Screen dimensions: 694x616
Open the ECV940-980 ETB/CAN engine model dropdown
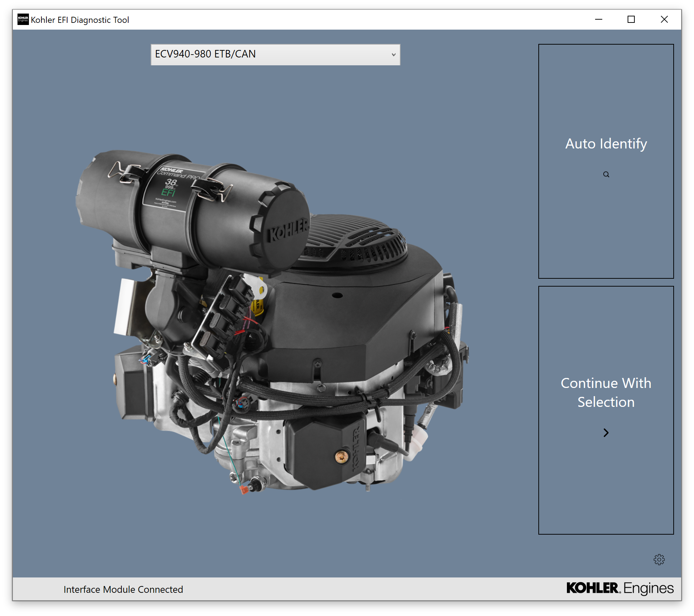[275, 55]
